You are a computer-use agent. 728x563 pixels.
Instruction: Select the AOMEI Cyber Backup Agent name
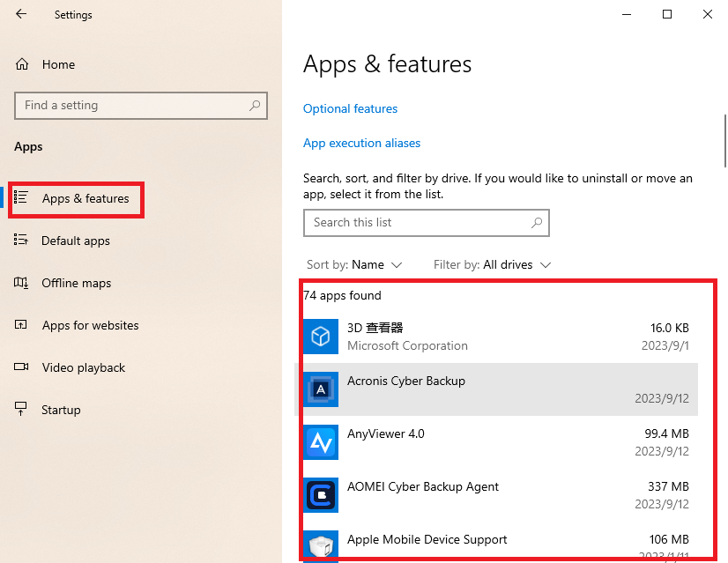[423, 486]
